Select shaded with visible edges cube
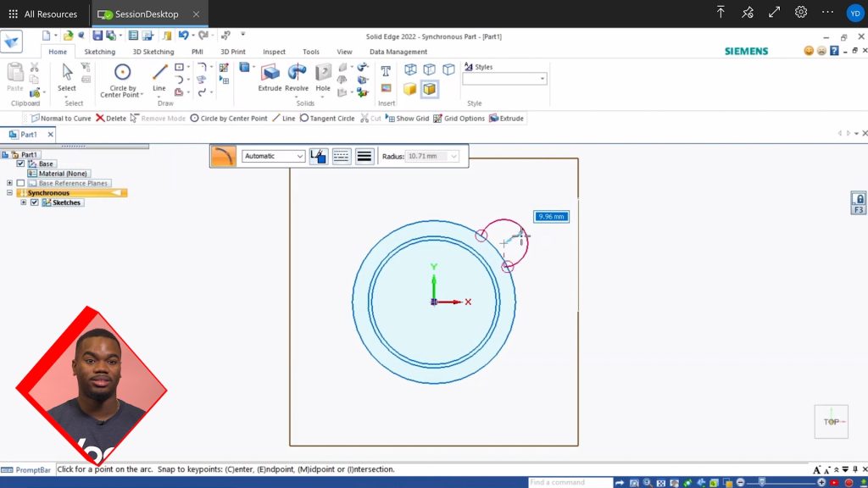868x488 pixels. coord(430,89)
